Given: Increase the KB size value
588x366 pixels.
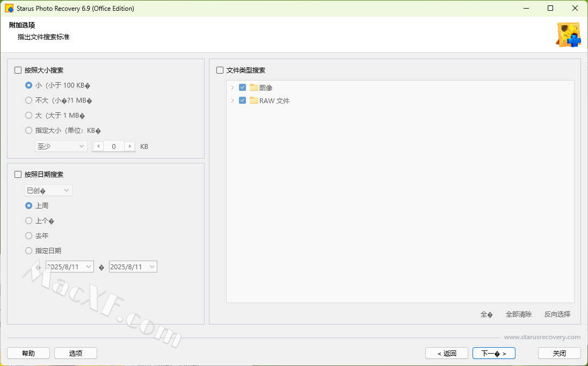Looking at the screenshot, I should 130,146.
